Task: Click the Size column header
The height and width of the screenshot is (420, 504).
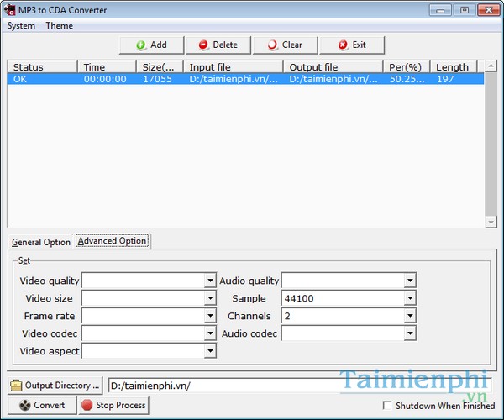Action: coord(160,67)
